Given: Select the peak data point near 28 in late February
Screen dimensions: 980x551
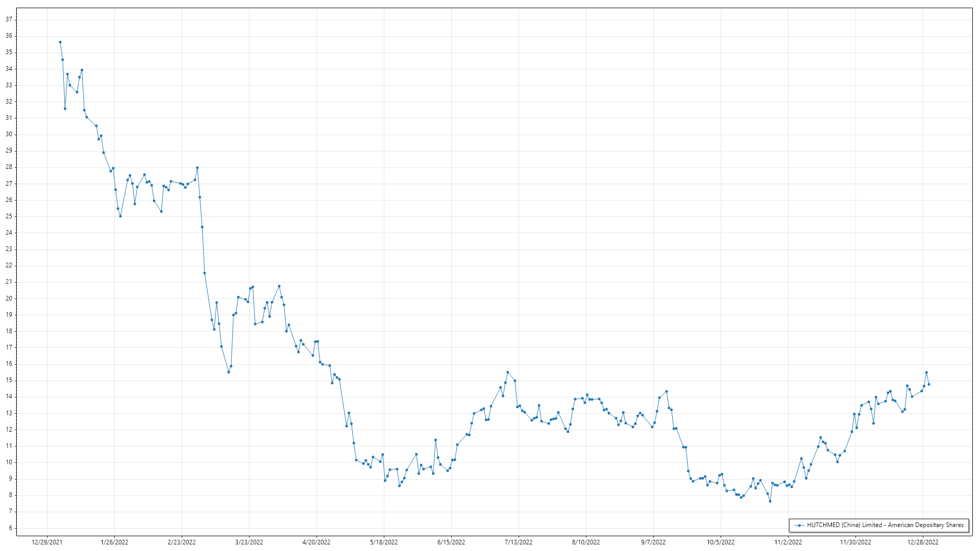Looking at the screenshot, I should [198, 168].
